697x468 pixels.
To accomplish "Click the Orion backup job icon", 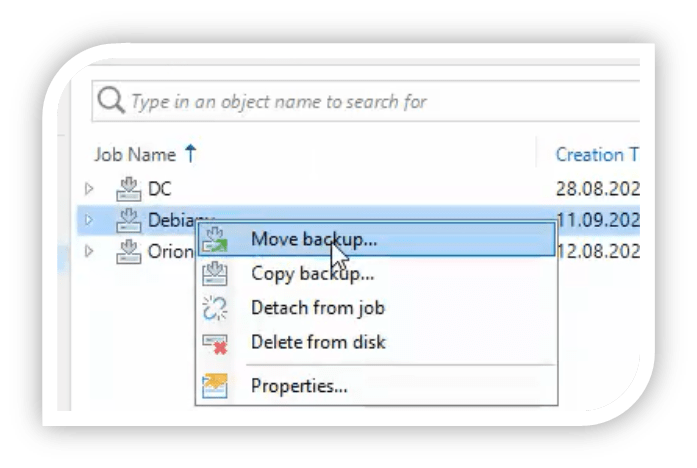I will tap(128, 251).
